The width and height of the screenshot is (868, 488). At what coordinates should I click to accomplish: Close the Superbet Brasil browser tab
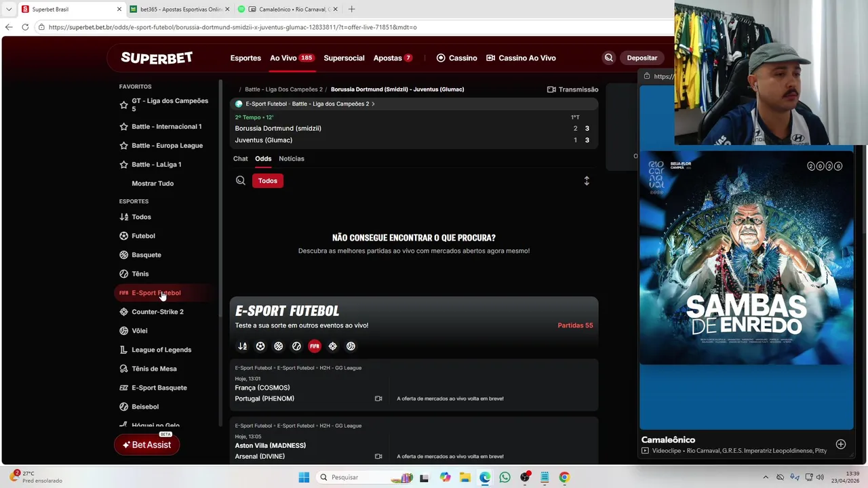(119, 9)
